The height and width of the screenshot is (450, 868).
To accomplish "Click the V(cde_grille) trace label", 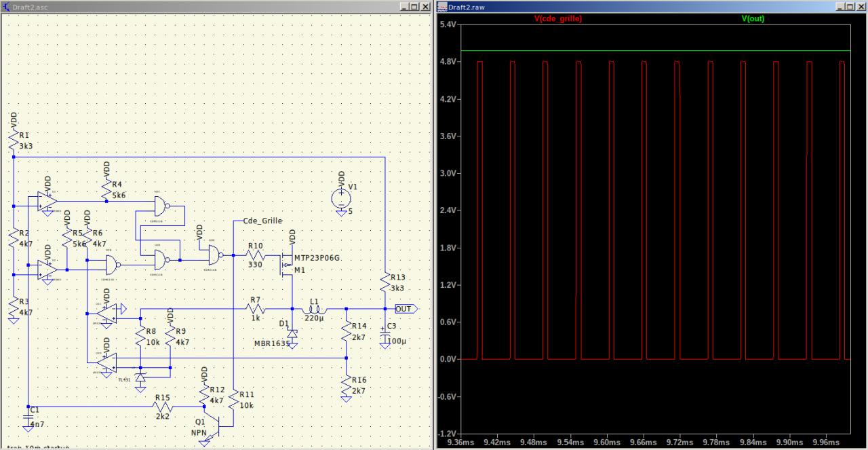I will (557, 19).
